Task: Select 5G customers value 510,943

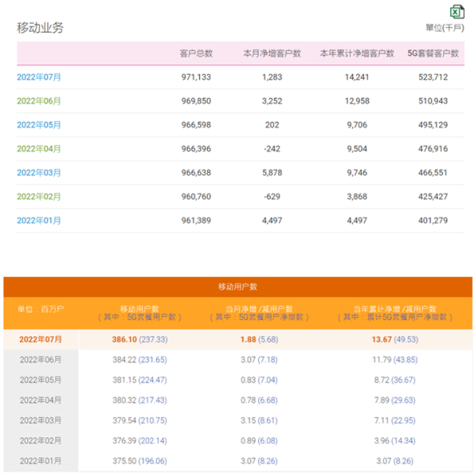Action: (x=433, y=101)
